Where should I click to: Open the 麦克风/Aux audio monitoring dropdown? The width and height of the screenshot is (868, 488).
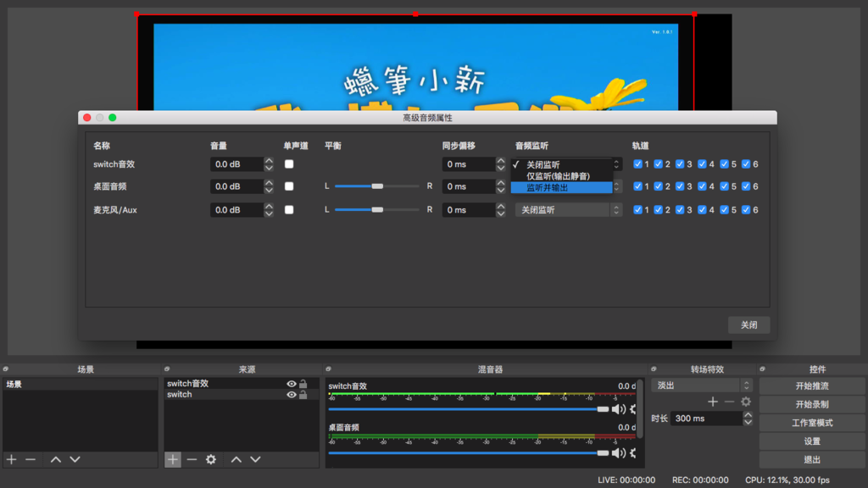click(x=566, y=209)
